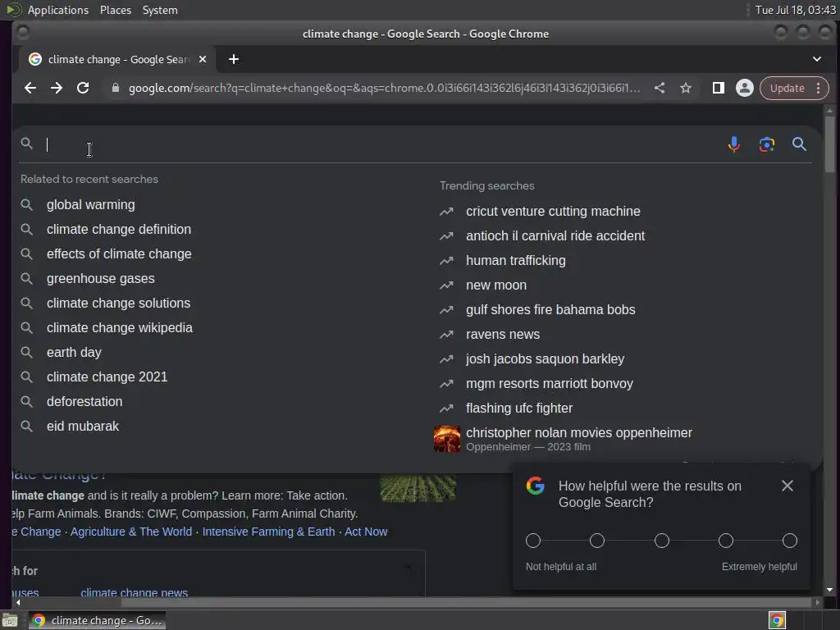Open Agriculture & The World link
The image size is (840, 630).
131,532
